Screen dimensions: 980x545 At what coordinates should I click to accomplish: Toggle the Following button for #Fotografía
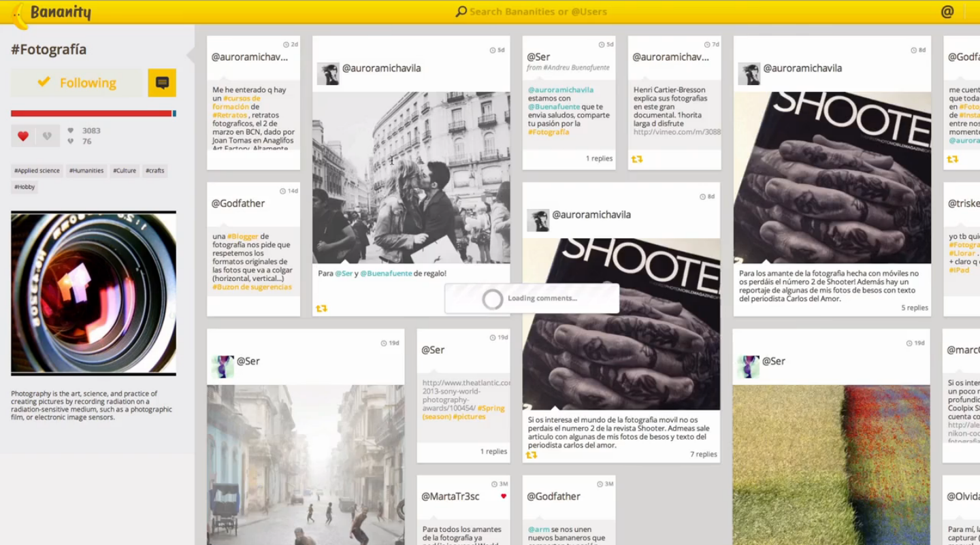pyautogui.click(x=78, y=83)
